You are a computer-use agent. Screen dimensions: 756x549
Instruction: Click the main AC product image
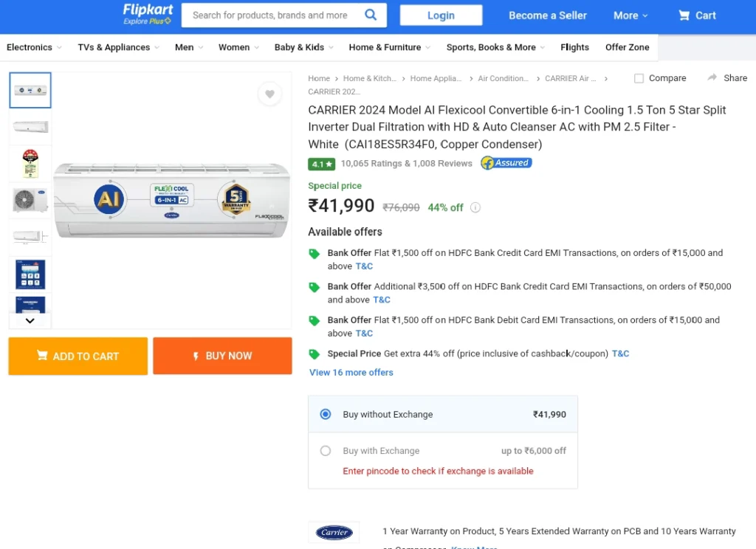click(x=171, y=200)
